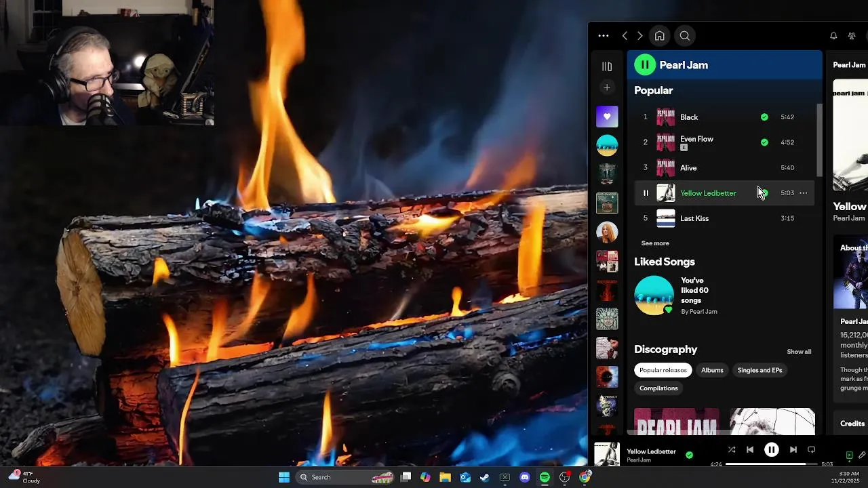Open Outlook from the taskbar
Image resolution: width=868 pixels, height=488 pixels.
click(465, 477)
